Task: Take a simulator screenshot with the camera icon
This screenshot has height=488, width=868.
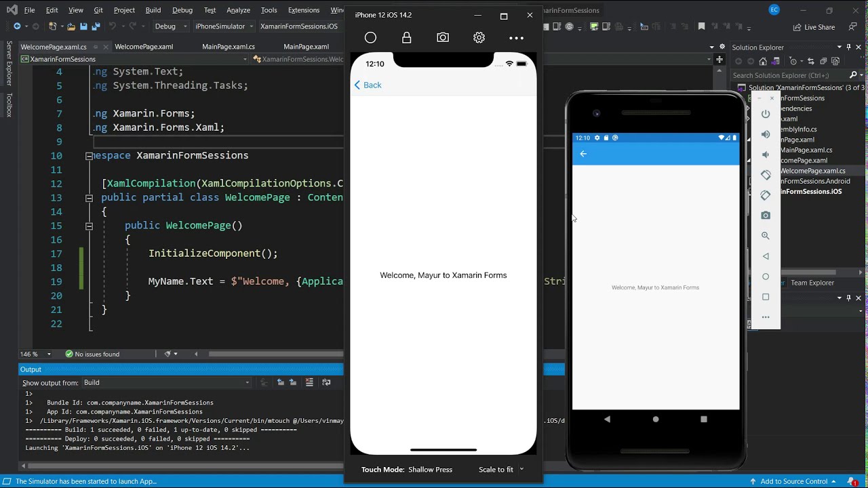Action: [443, 38]
